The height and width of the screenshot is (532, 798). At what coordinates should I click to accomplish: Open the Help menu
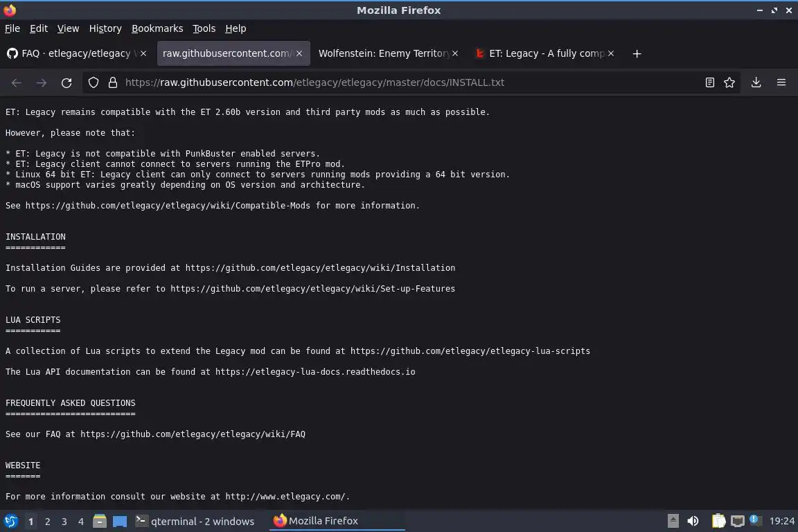(236, 28)
